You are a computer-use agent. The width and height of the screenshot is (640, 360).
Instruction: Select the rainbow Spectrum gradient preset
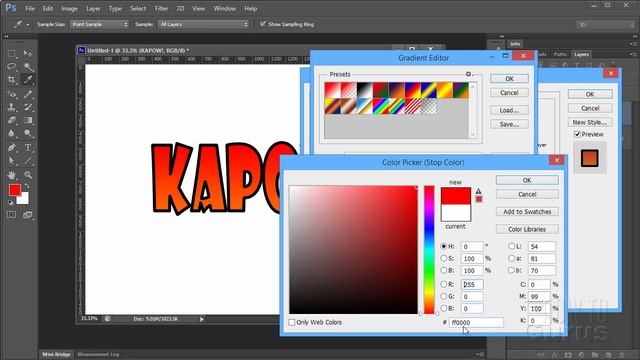pos(380,107)
